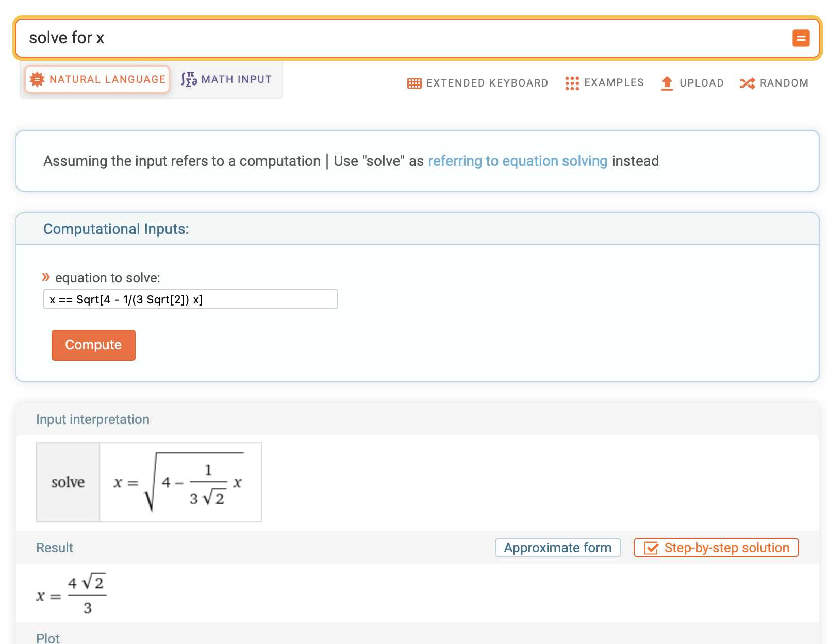829x644 pixels.
Task: Show the Approximate form result
Action: pos(557,548)
